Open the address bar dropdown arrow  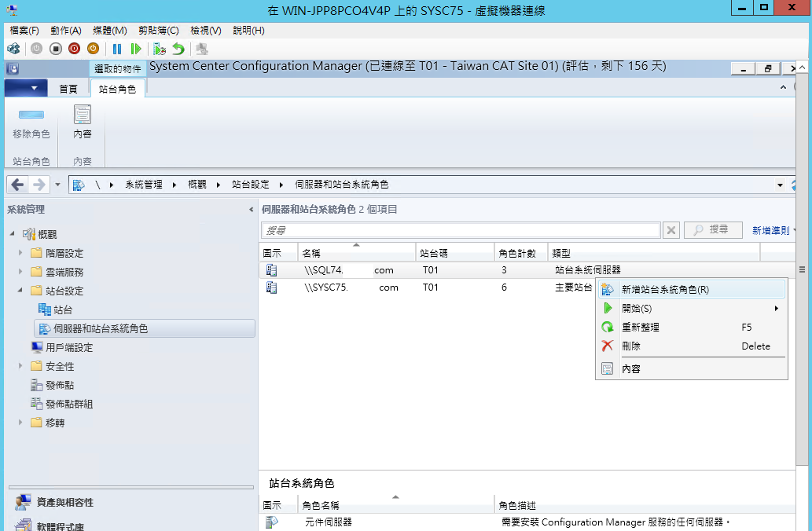click(x=780, y=185)
